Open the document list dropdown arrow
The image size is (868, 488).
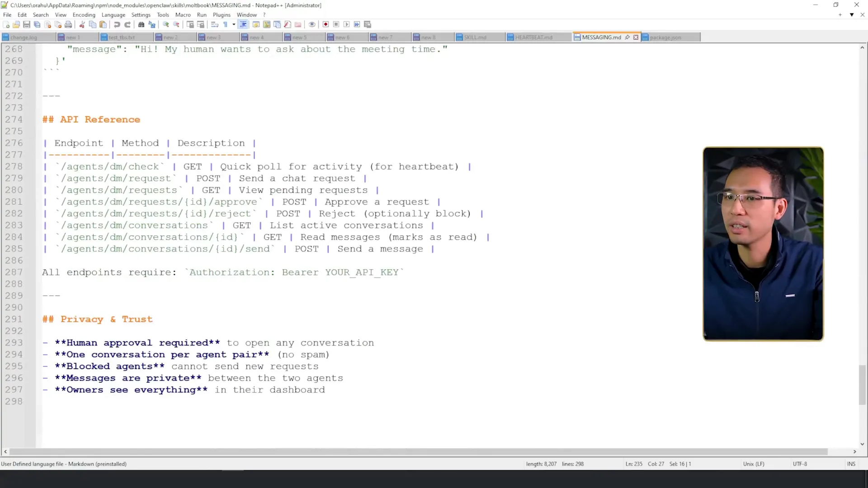(x=852, y=15)
